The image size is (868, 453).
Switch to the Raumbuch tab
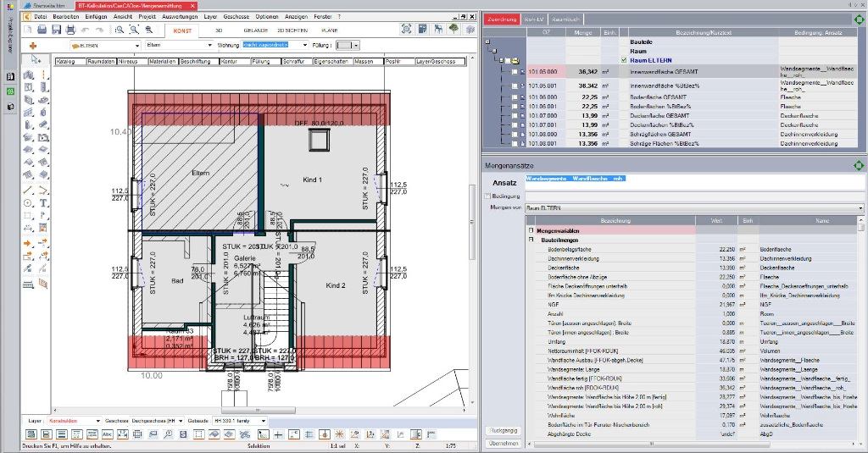567,19
